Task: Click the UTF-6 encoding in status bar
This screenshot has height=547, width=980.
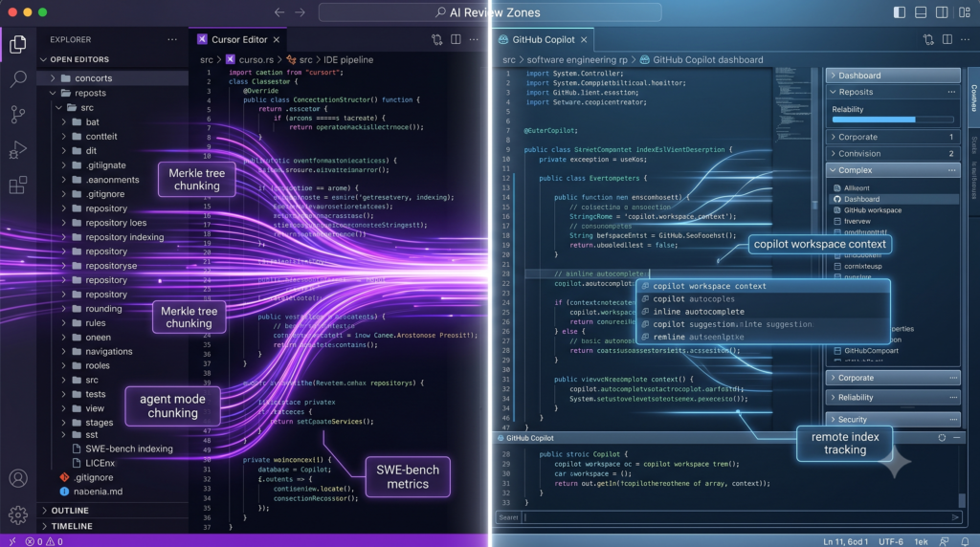Action: (891, 541)
